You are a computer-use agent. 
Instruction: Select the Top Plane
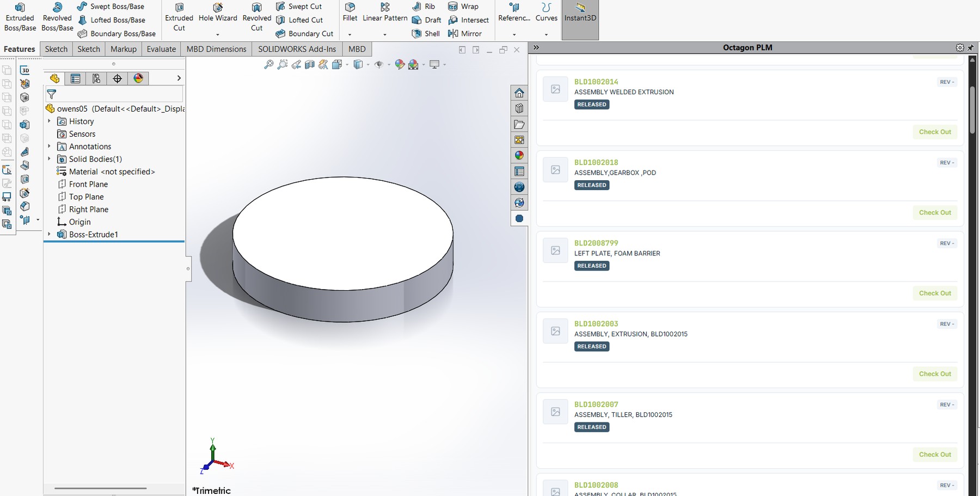[x=81, y=197]
